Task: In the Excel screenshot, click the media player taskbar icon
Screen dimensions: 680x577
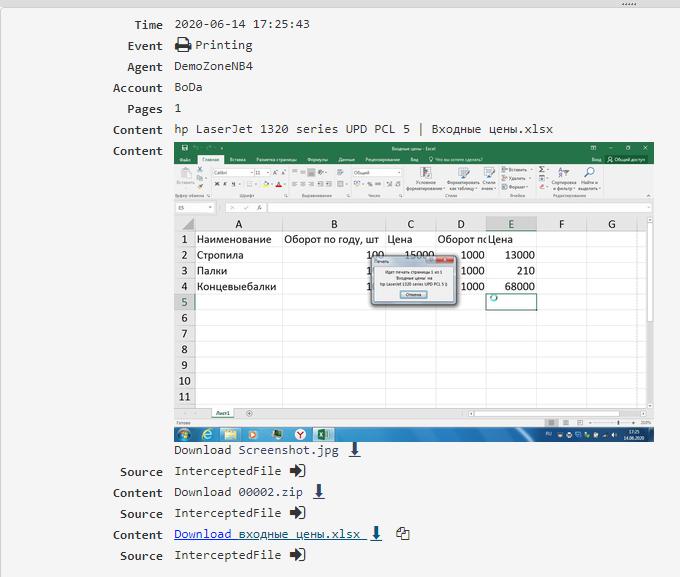Action: (x=253, y=434)
